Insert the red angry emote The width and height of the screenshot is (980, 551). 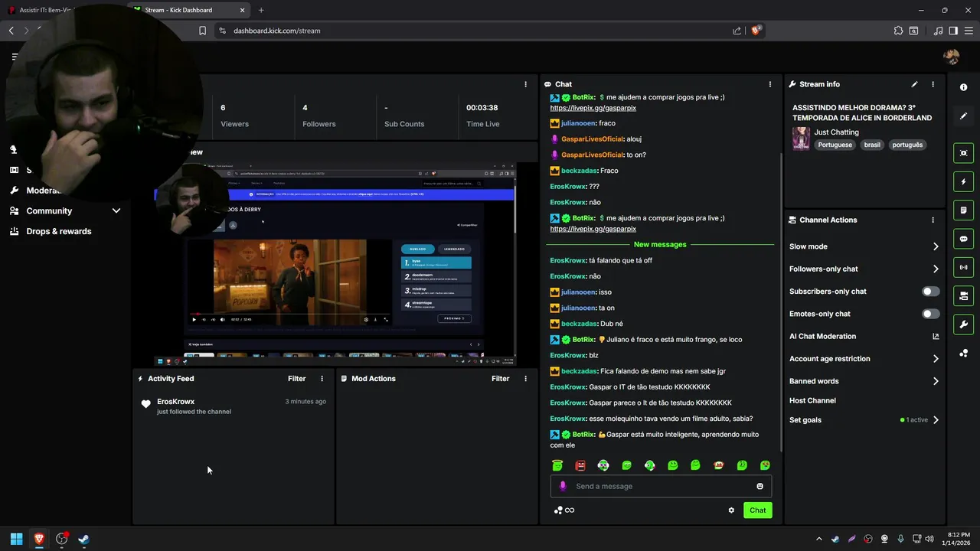point(580,465)
